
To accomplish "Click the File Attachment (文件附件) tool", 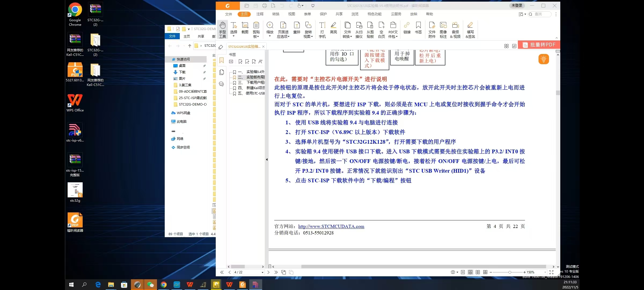I will point(432,30).
